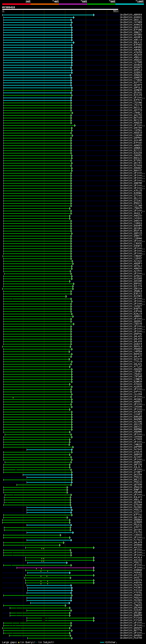
Task: Click UniRef100_Q56FH1 label
Action: 131,334
